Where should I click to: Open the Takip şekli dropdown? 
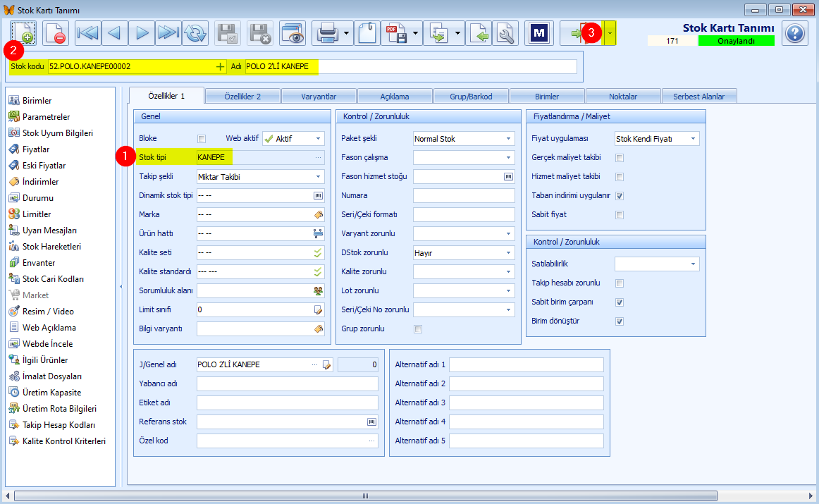click(x=260, y=176)
